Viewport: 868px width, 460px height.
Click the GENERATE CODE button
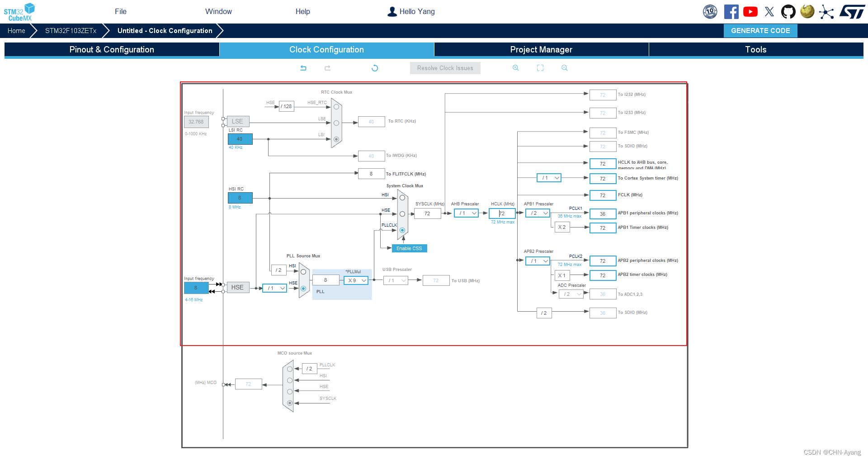(x=760, y=31)
